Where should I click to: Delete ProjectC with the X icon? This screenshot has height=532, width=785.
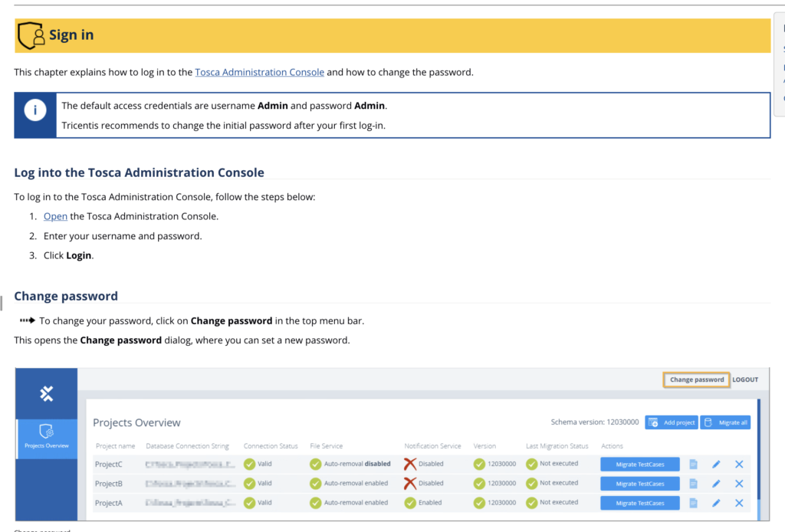coord(739,465)
